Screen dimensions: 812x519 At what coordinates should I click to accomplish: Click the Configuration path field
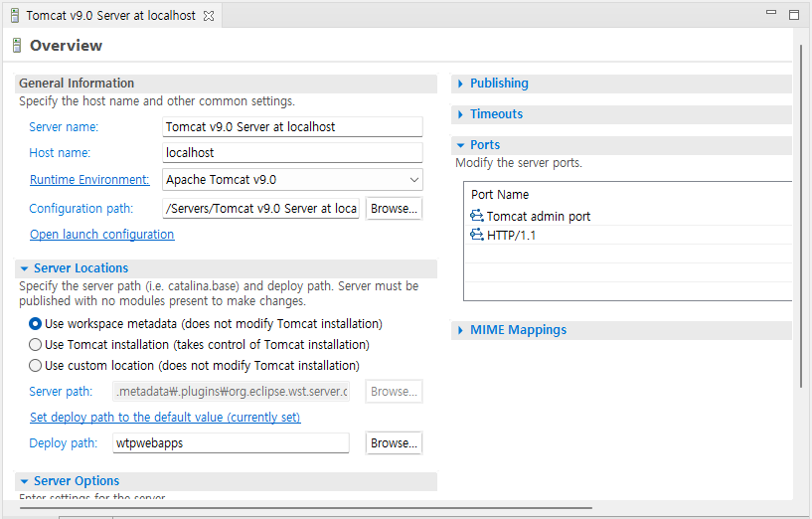tap(261, 208)
